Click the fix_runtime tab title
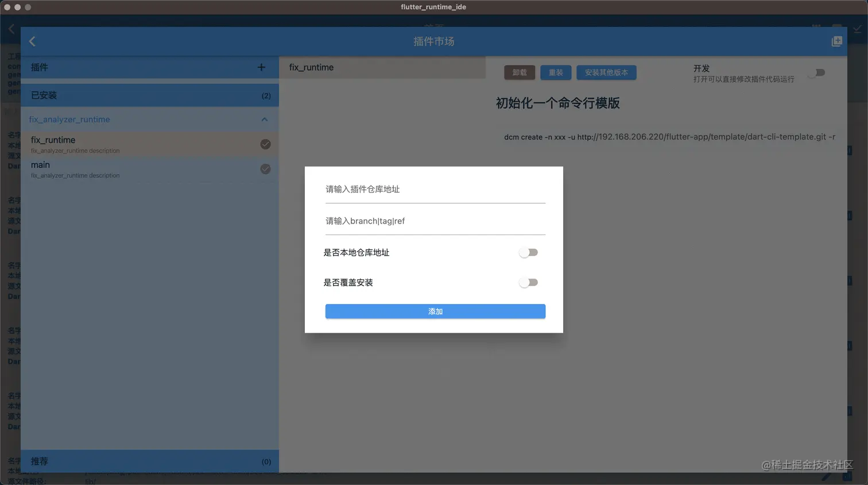This screenshot has width=868, height=485. pyautogui.click(x=312, y=67)
